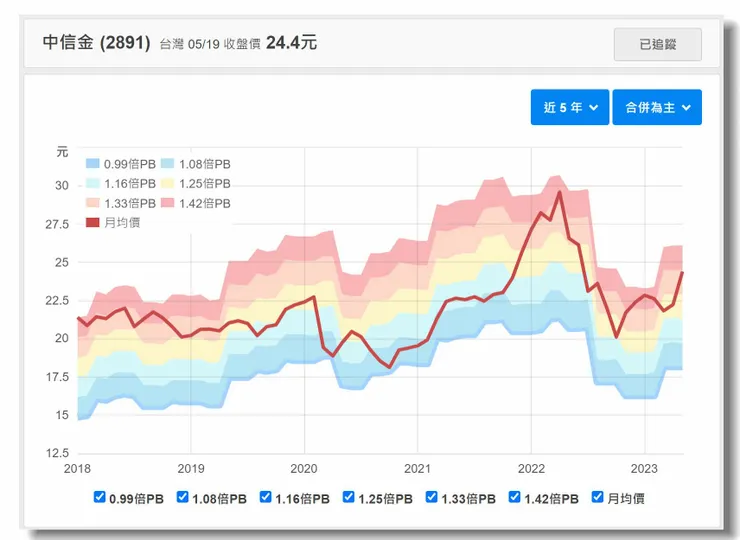The image size is (740, 540).
Task: Click the 15 y-axis value
Action: tap(62, 415)
